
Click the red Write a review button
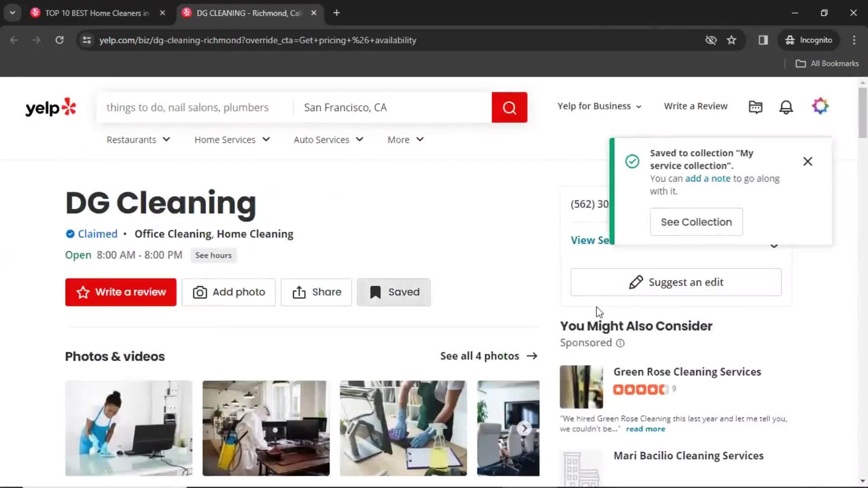coord(121,292)
